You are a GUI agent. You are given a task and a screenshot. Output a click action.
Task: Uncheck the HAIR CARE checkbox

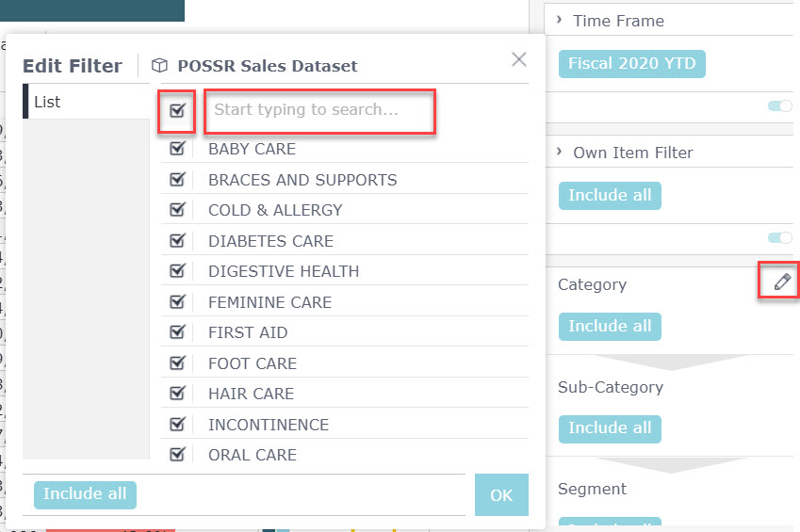[x=176, y=394]
